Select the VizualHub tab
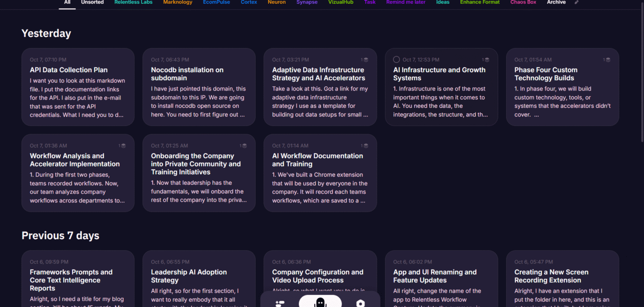 (340, 2)
